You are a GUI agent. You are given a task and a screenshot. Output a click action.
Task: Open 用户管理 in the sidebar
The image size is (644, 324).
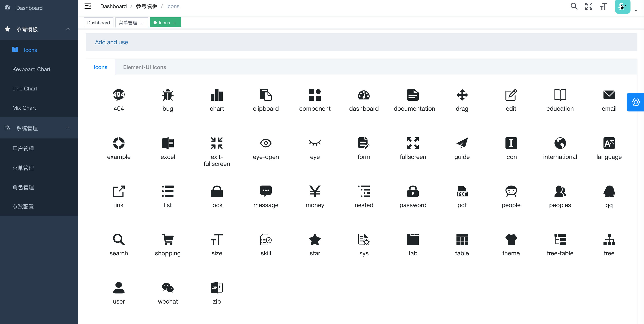39,149
